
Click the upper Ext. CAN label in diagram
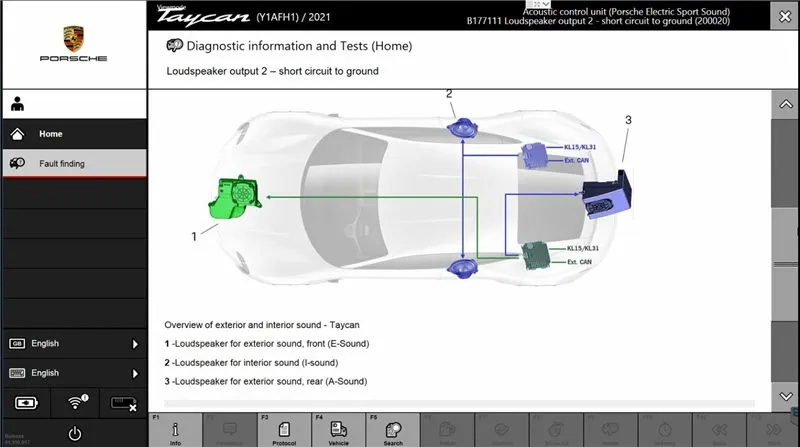point(577,160)
